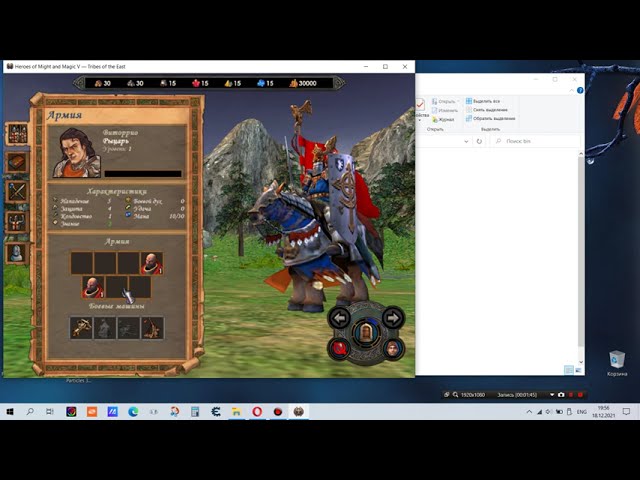
Task: Click hero Vittorio portrait
Action: tap(77, 152)
